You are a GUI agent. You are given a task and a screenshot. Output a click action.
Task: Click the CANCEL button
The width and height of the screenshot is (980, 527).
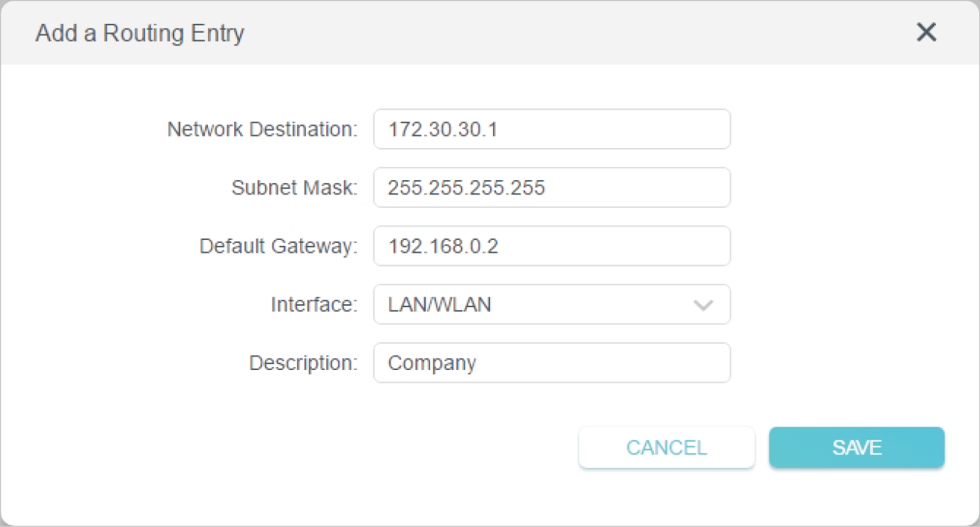click(666, 448)
